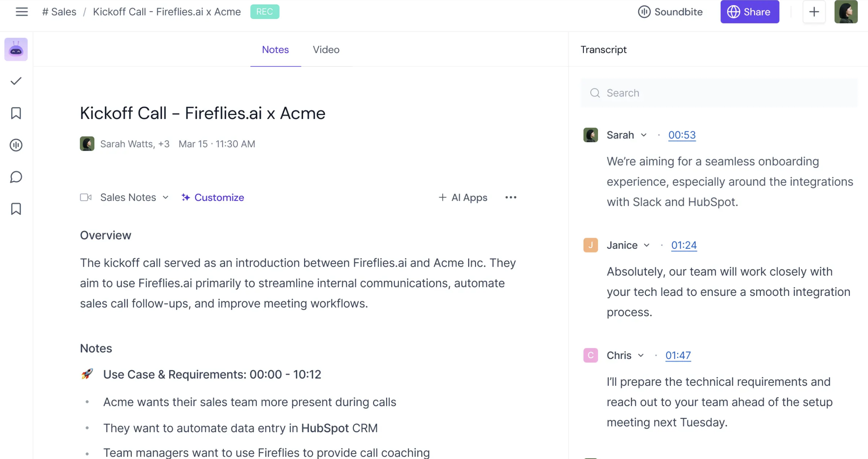Open Sarah's speaker dropdown chevron
868x459 pixels.
(643, 135)
